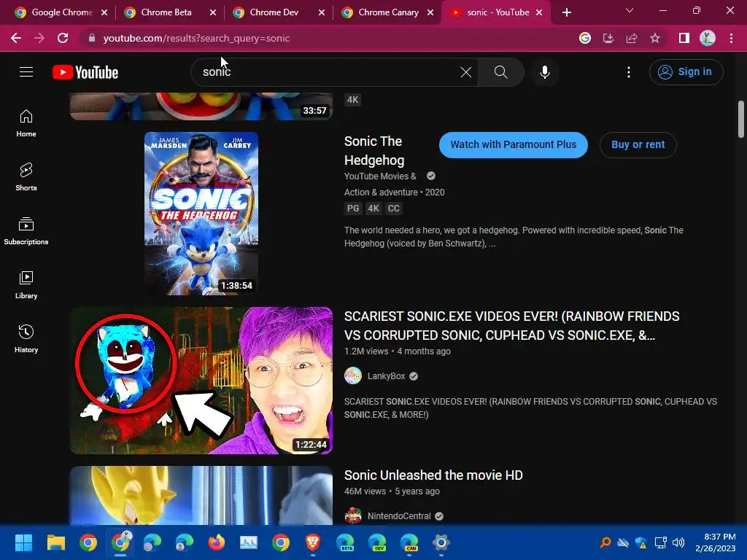
Task: Close the Chrome Beta tab
Action: point(213,12)
